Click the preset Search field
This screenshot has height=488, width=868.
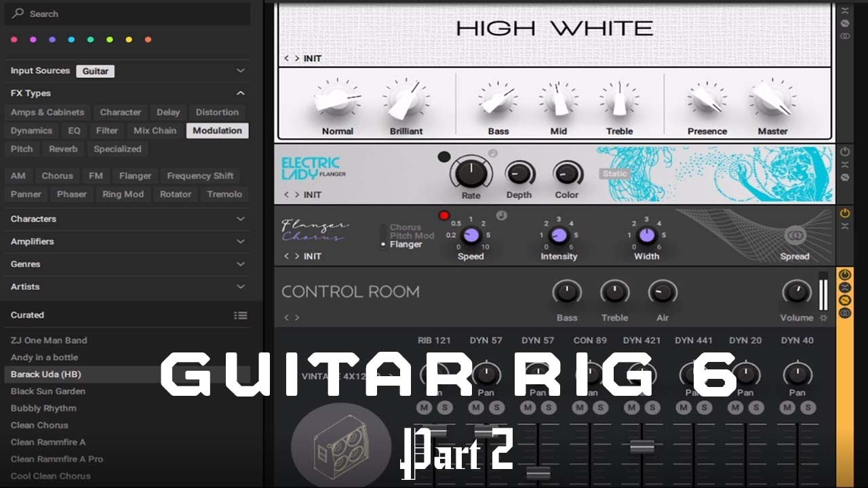click(128, 14)
